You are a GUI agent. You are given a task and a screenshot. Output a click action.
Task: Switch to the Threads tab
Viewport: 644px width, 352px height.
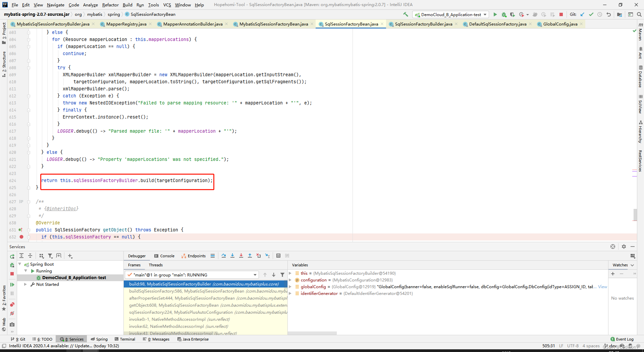(x=156, y=265)
